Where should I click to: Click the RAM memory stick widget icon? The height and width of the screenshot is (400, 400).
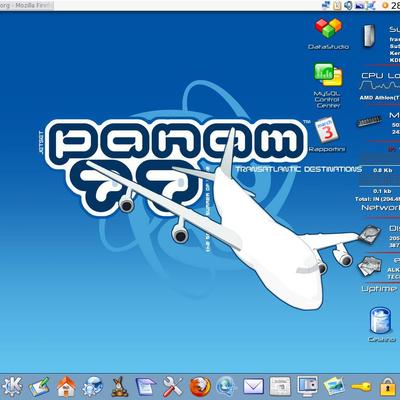369,121
